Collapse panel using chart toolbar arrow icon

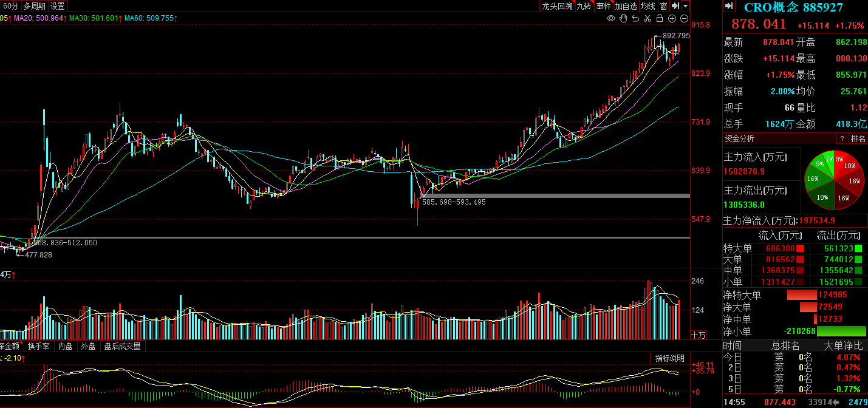pyautogui.click(x=675, y=6)
